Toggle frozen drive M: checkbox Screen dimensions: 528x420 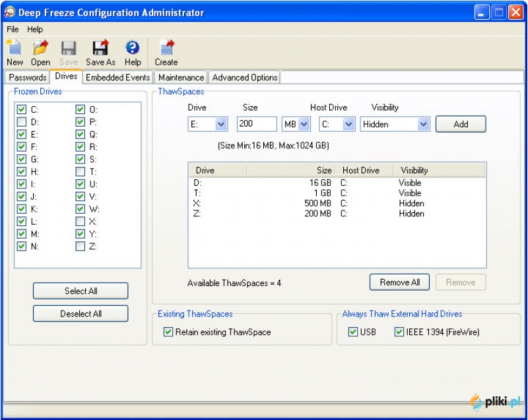click(22, 234)
